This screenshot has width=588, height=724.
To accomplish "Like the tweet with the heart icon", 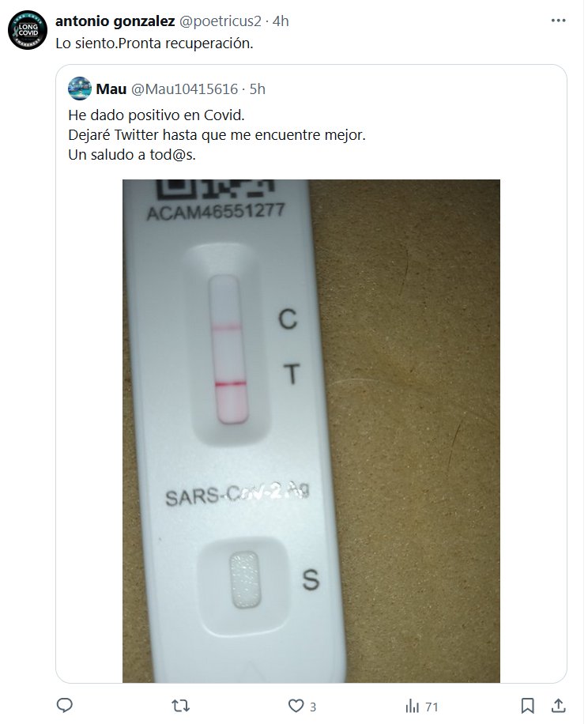I will pos(296,705).
